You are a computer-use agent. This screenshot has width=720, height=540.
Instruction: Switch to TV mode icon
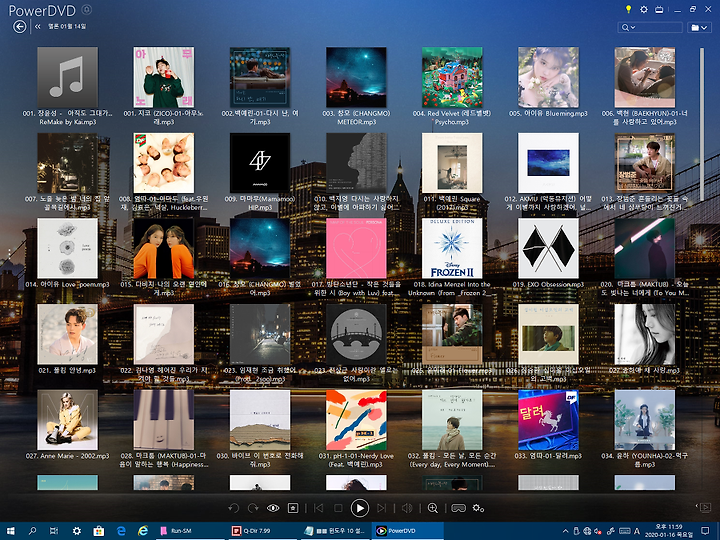(x=659, y=9)
